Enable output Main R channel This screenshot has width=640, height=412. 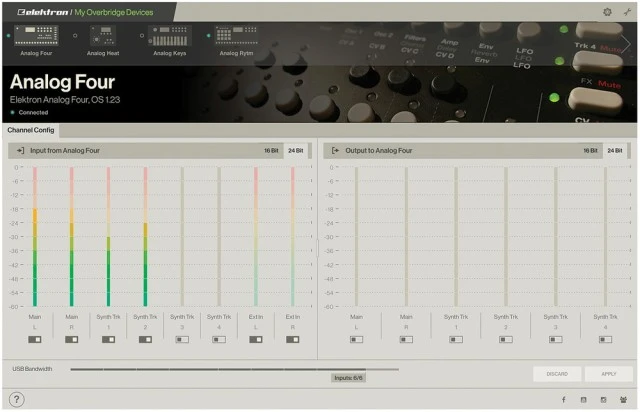pos(406,339)
